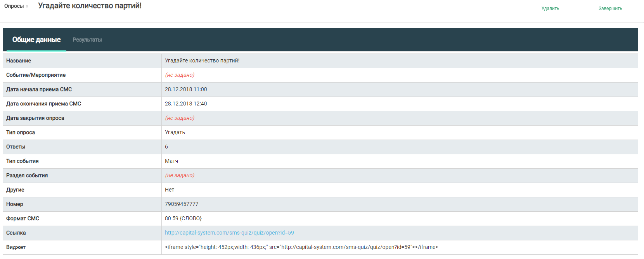The width and height of the screenshot is (644, 259).
Task: Select the page title Угадайте количество партий!
Action: click(x=90, y=6)
